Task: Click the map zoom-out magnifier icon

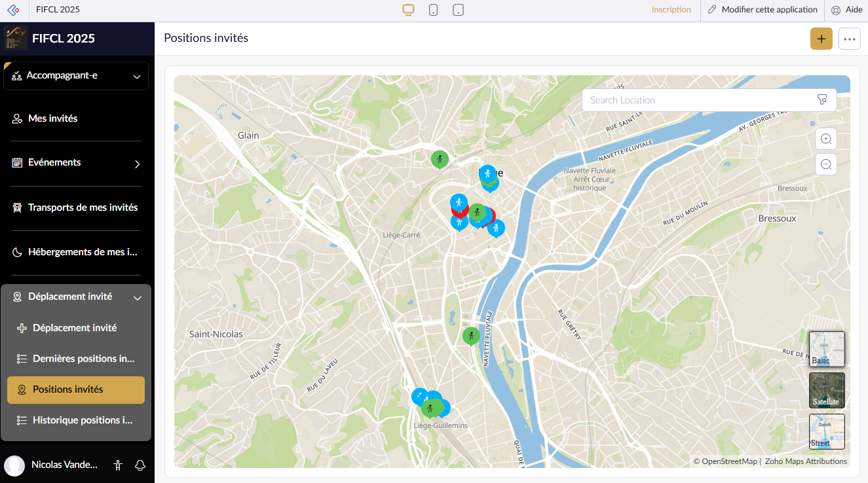Action: pyautogui.click(x=826, y=164)
